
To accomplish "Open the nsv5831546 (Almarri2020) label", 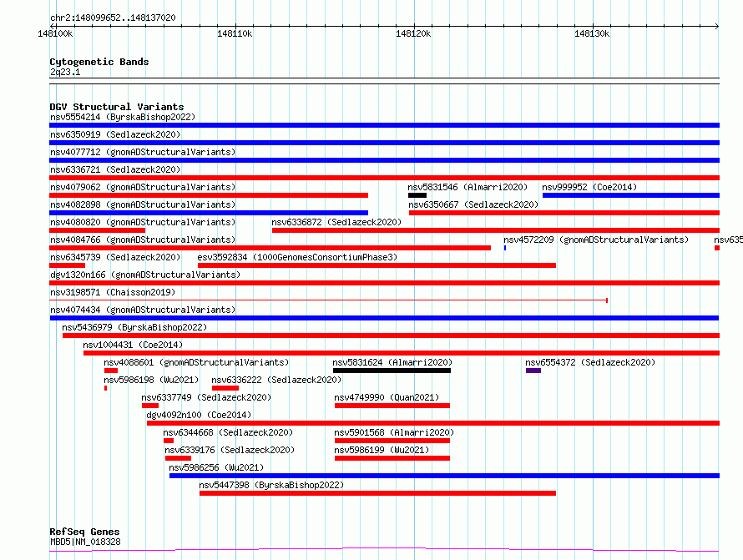I will tap(468, 187).
